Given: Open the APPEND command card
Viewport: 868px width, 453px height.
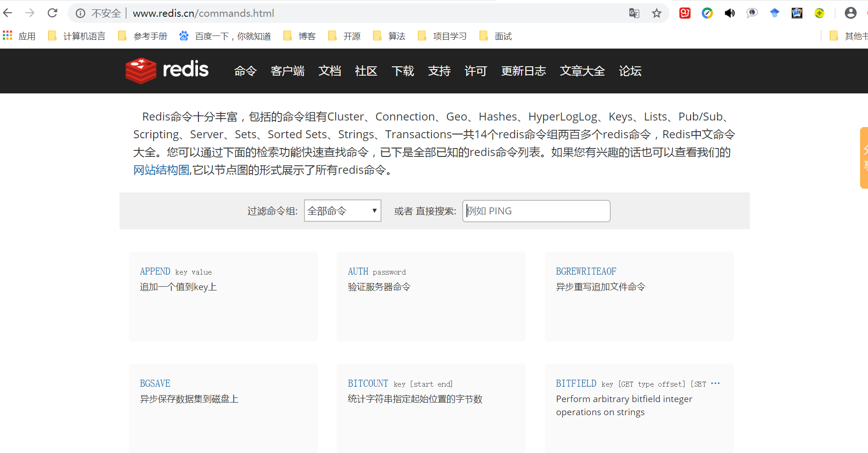Looking at the screenshot, I should [223, 297].
